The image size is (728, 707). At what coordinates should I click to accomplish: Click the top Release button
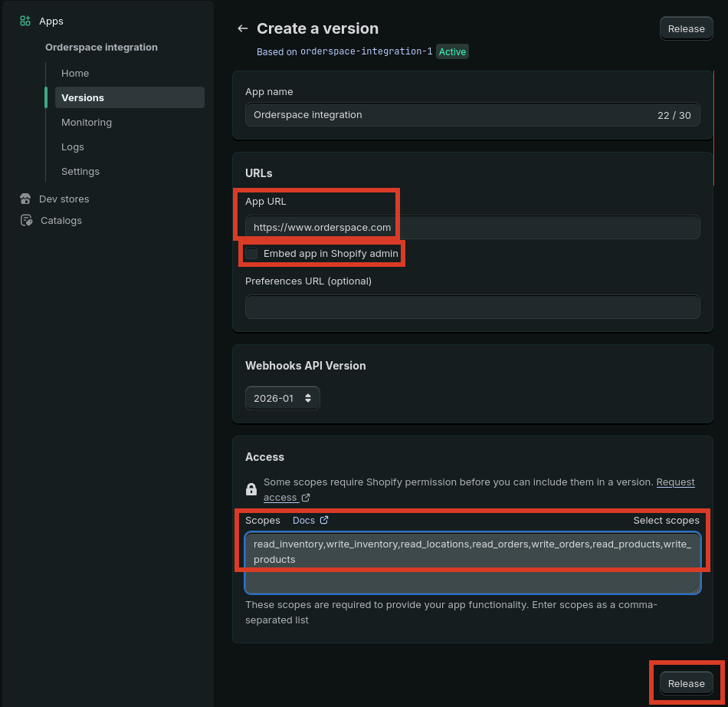686,29
